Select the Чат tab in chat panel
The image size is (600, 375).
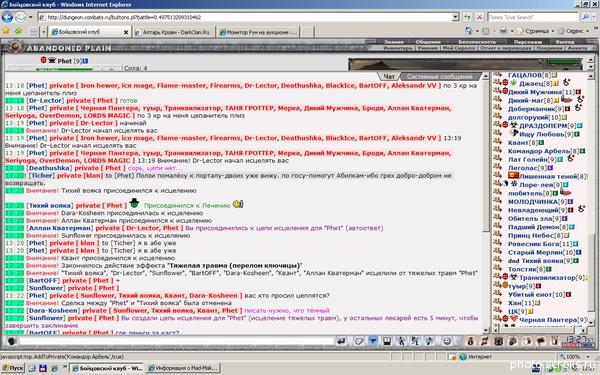click(389, 77)
